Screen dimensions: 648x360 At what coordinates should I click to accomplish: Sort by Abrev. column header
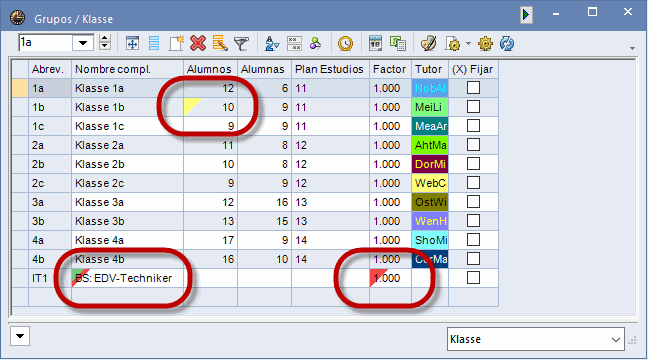tap(50, 69)
